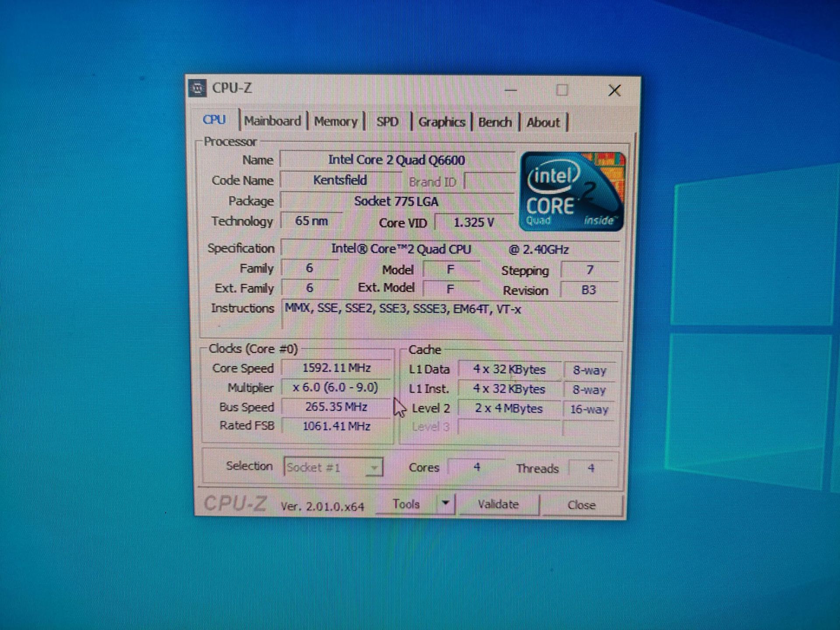
Task: Click the Core VID 1.325 V value
Action: coord(474,222)
